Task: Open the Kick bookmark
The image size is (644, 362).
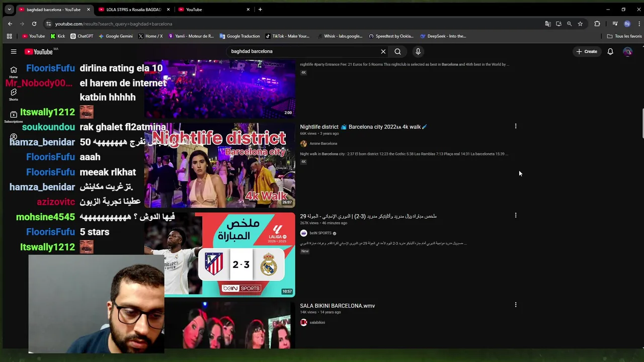Action: (57, 36)
